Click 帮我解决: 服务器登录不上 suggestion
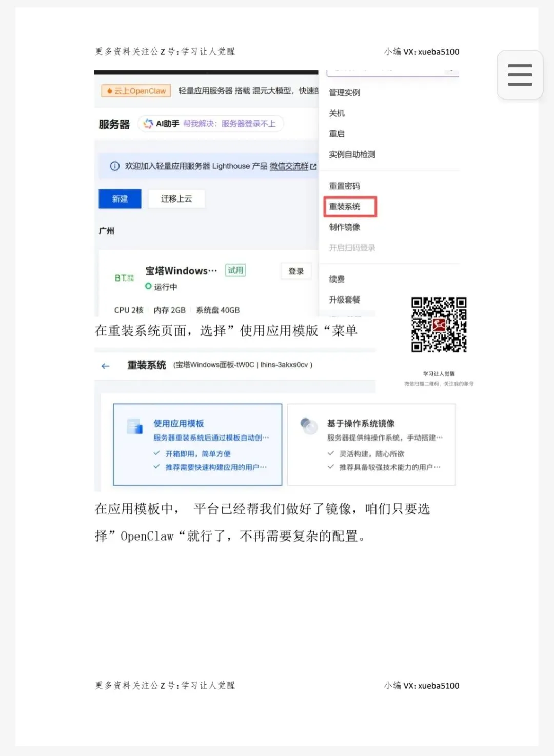Viewport: 554px width, 756px height. [x=229, y=124]
